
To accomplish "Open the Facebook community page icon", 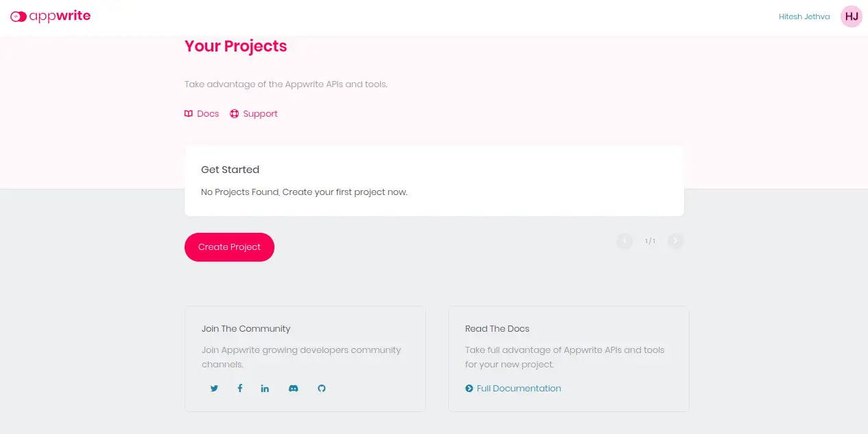I will (x=239, y=389).
